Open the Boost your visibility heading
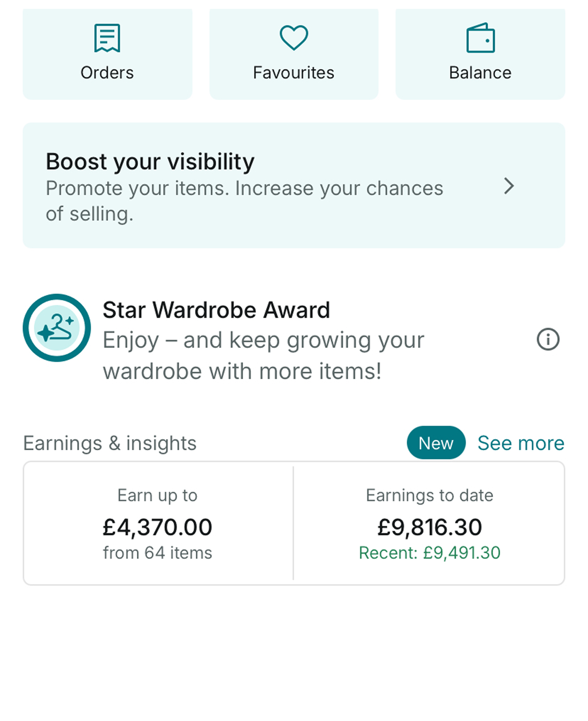588x721 pixels. click(150, 162)
